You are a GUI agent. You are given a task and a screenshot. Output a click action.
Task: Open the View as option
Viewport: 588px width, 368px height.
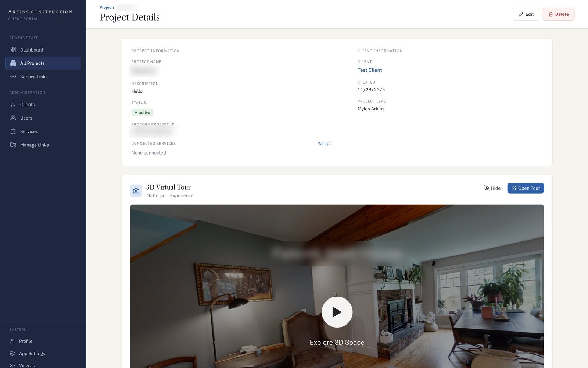[43, 365]
